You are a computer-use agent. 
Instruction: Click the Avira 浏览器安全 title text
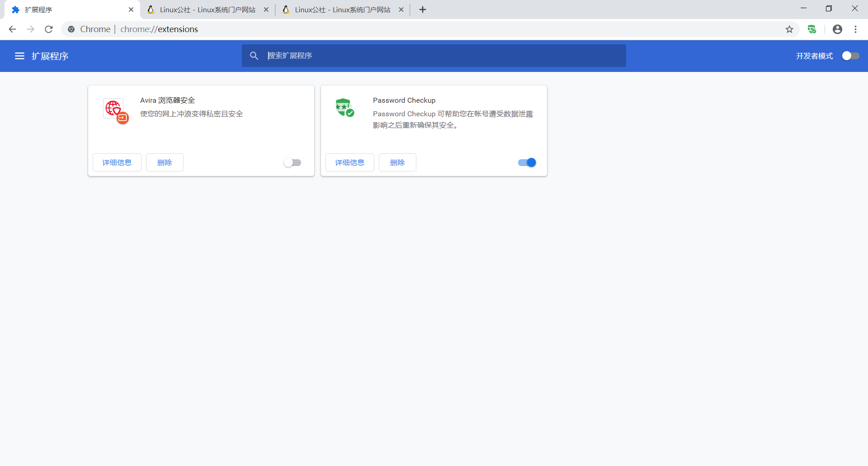[x=167, y=100]
